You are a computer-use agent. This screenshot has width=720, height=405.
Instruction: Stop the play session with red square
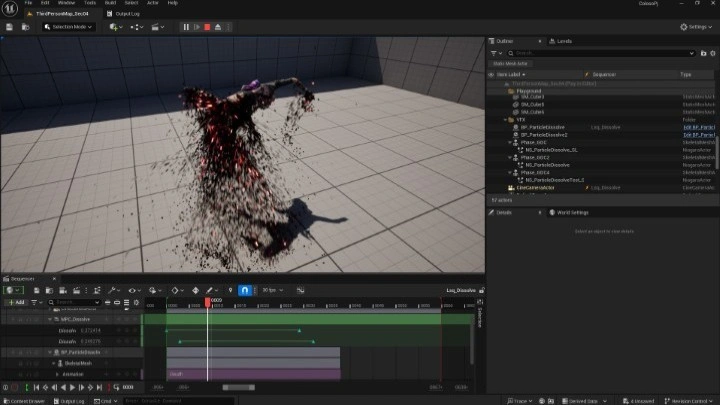207,27
